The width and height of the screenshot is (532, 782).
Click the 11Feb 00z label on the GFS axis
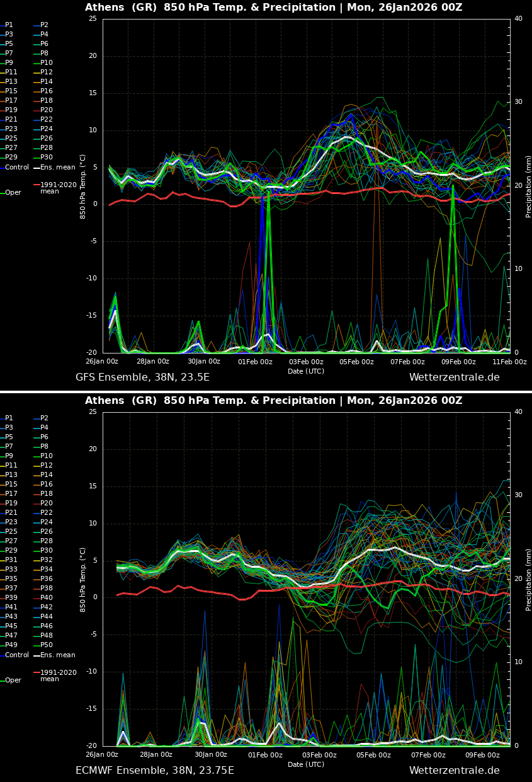[509, 362]
